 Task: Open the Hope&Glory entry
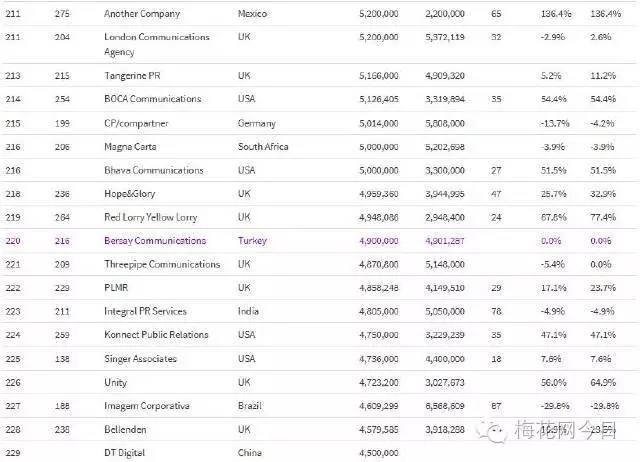[x=130, y=194]
